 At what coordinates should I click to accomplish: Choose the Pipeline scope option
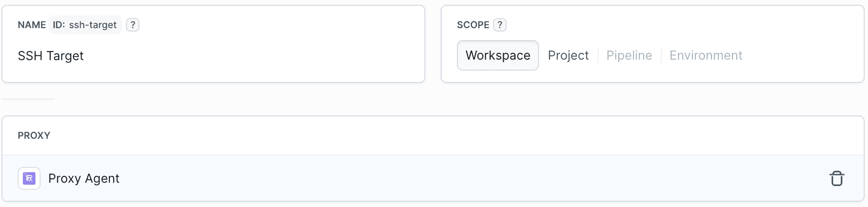click(629, 55)
